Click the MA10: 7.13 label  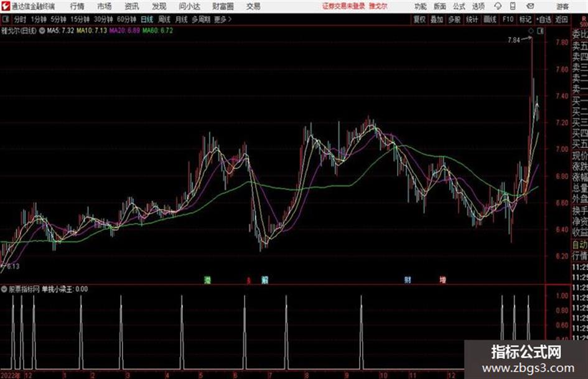(x=91, y=30)
